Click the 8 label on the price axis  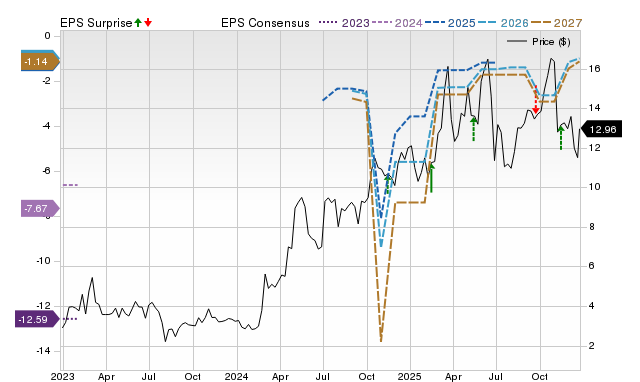point(592,227)
